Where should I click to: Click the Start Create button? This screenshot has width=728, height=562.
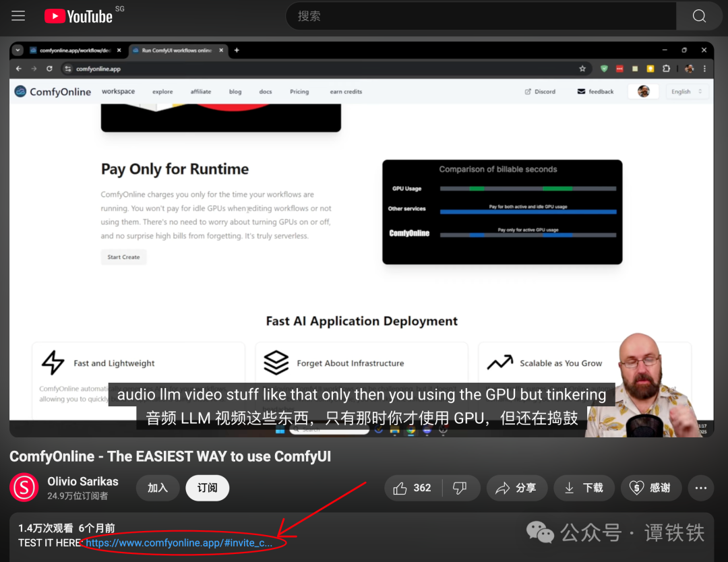point(123,257)
